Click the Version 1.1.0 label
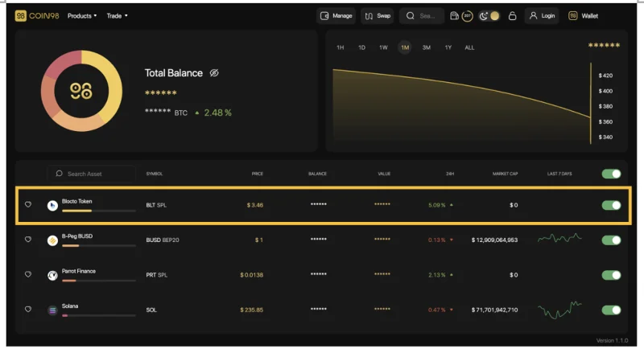 coord(612,340)
